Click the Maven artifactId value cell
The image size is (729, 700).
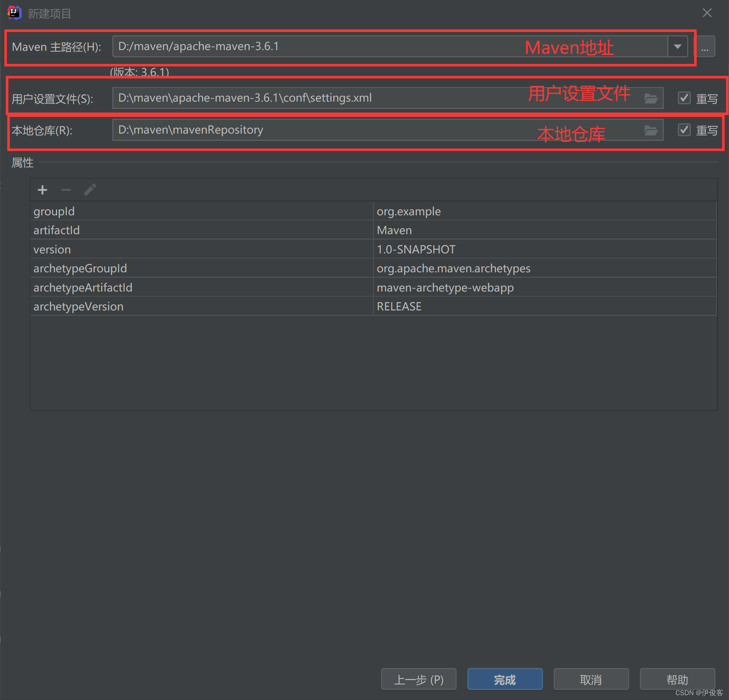(x=545, y=230)
